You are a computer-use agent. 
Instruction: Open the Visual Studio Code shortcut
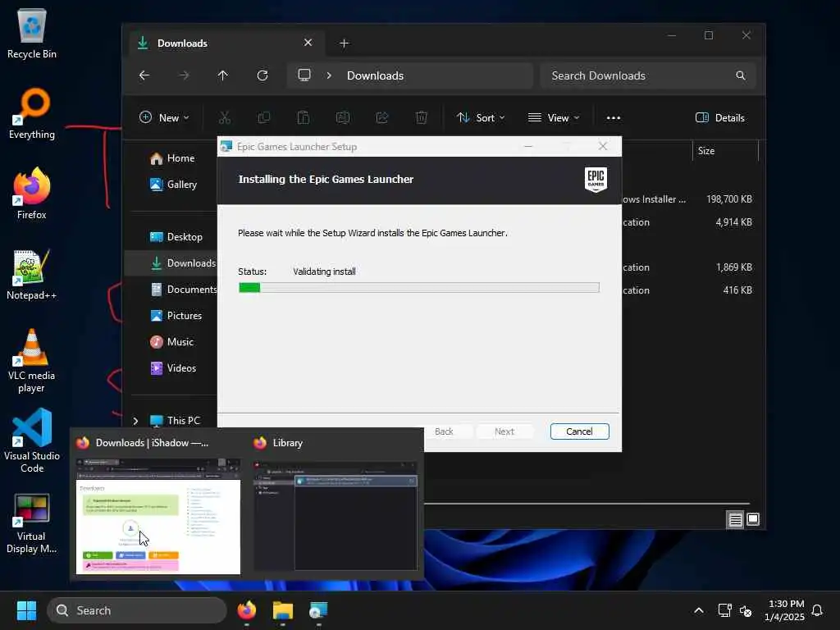[x=32, y=441]
